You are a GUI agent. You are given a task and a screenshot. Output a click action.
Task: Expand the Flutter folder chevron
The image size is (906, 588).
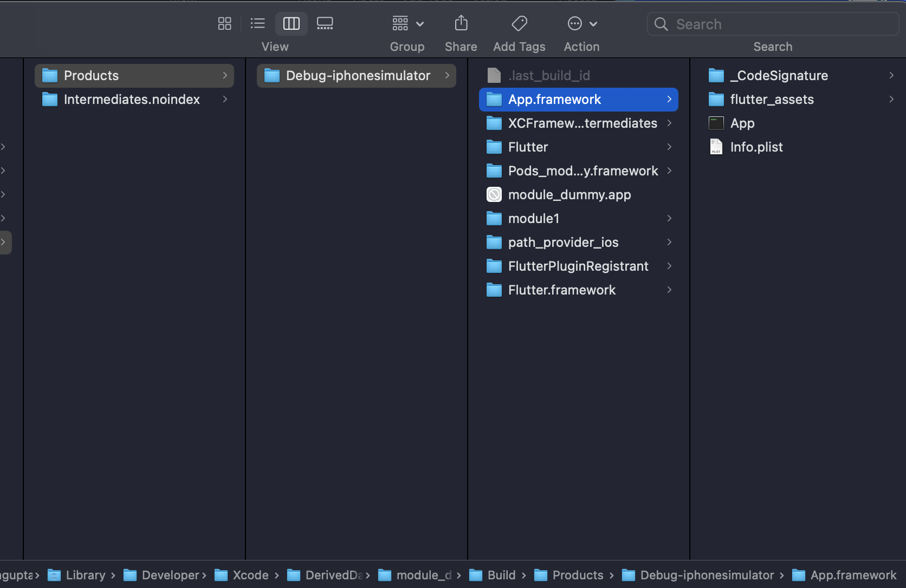(669, 147)
